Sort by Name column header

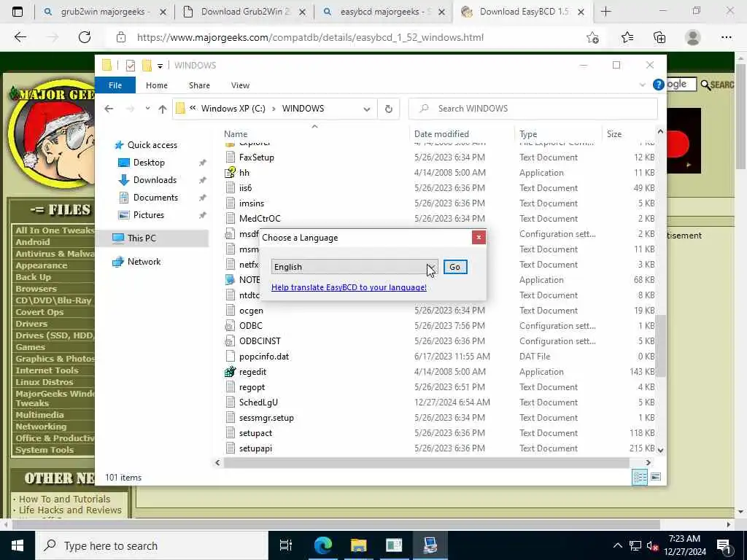click(x=236, y=134)
